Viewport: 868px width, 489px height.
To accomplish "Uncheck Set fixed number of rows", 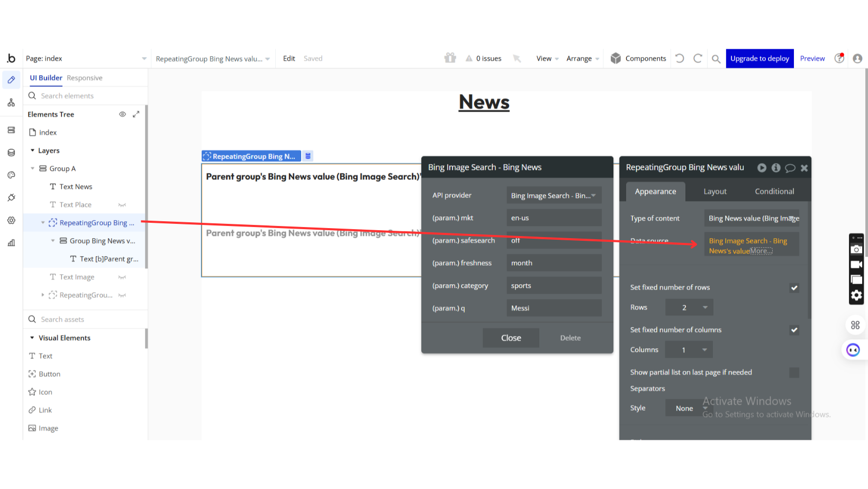I will coord(794,288).
